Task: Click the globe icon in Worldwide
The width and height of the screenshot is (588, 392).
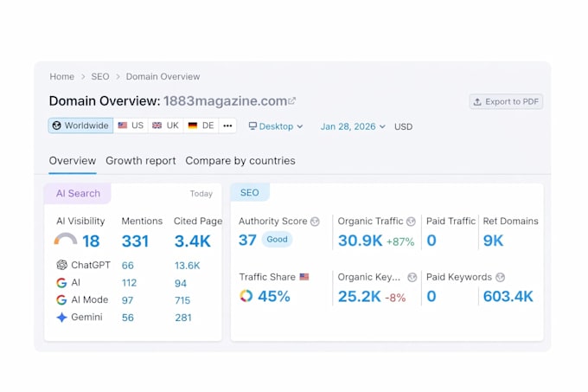Action: 56,125
